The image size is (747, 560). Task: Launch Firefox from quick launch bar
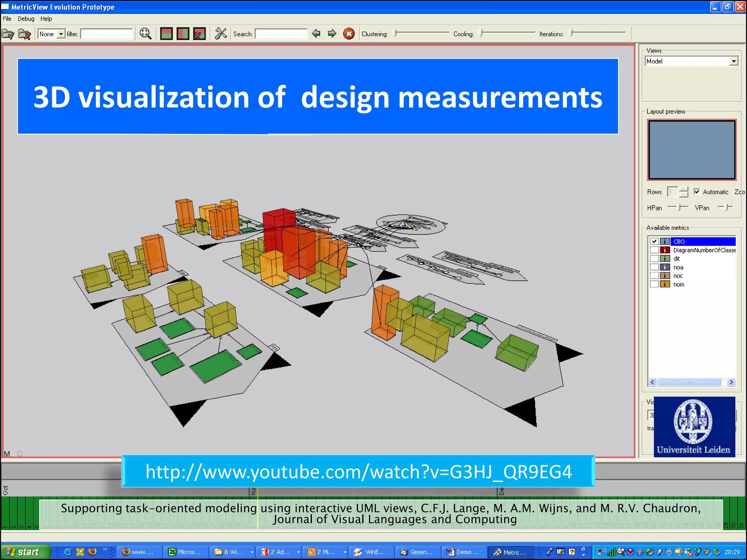[93, 552]
